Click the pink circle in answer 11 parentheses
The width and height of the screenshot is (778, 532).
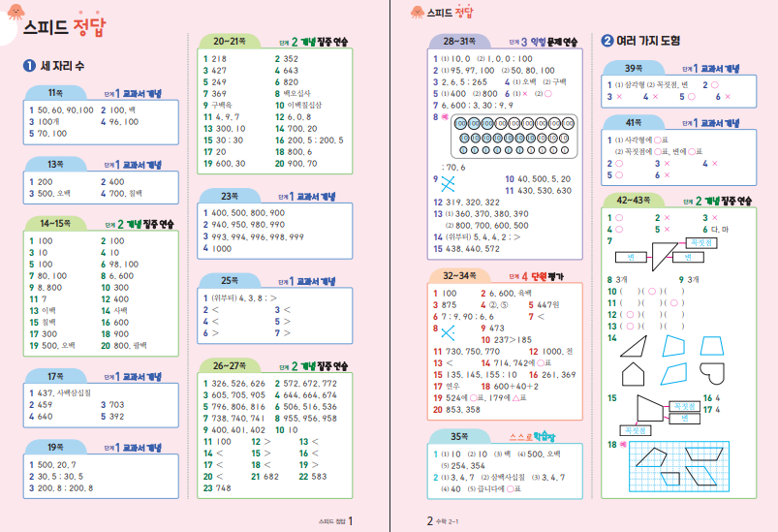673,302
